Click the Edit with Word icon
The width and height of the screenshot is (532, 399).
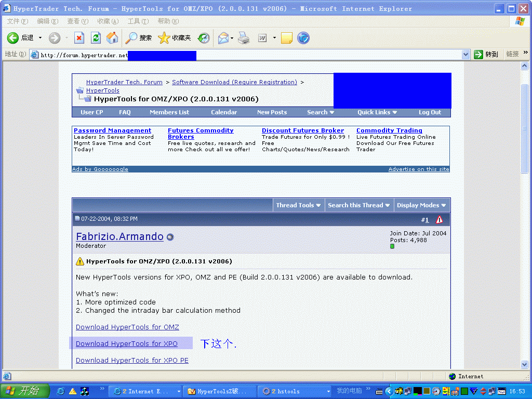click(262, 38)
